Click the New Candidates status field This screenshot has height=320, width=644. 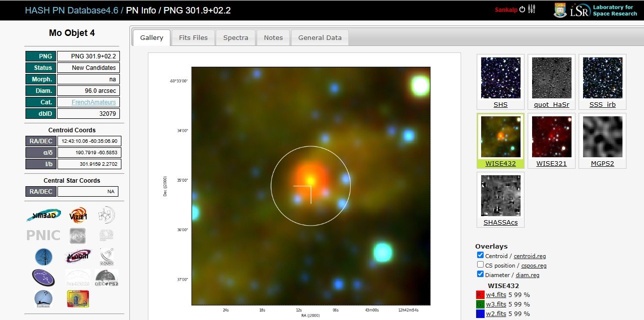pos(88,67)
